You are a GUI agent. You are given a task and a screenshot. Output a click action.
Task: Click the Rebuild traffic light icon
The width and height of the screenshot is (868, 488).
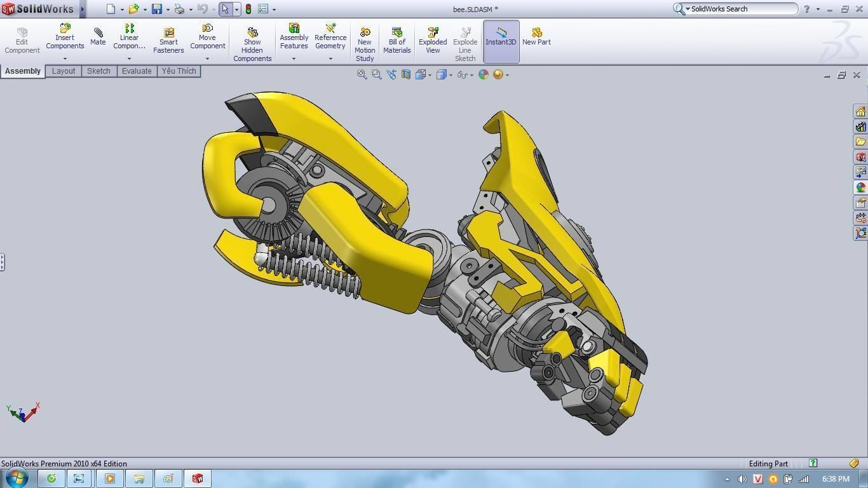tap(248, 9)
